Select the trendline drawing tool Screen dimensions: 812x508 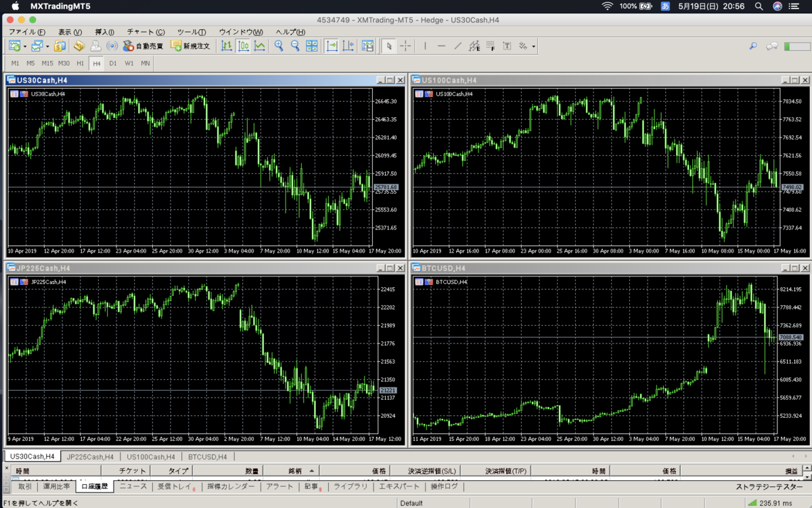[457, 46]
